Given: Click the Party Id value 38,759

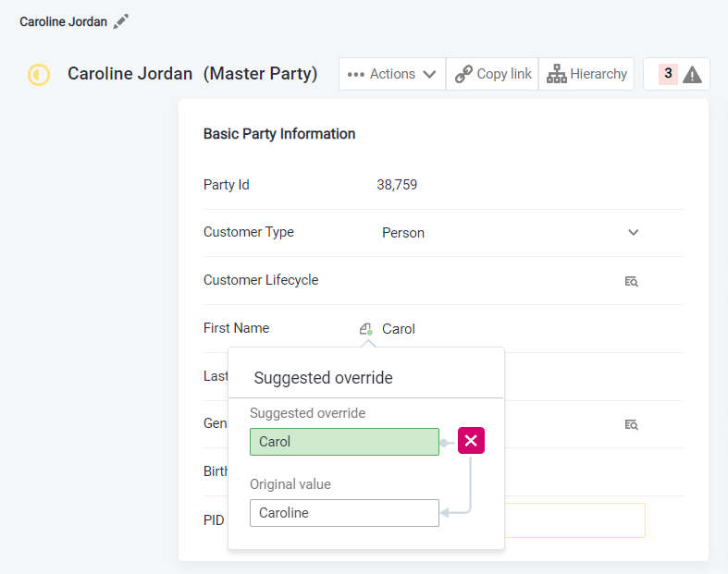Looking at the screenshot, I should coord(397,185).
